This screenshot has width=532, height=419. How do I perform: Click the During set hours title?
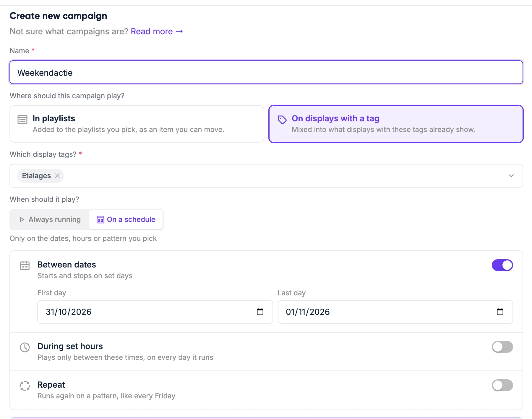70,346
